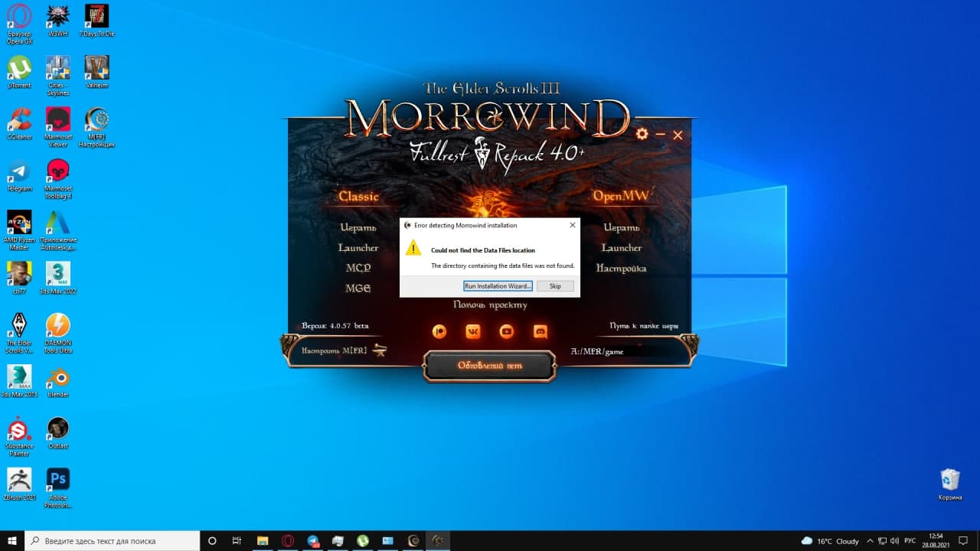The height and width of the screenshot is (551, 980).
Task: Click Launcher under Classic
Action: coord(358,248)
